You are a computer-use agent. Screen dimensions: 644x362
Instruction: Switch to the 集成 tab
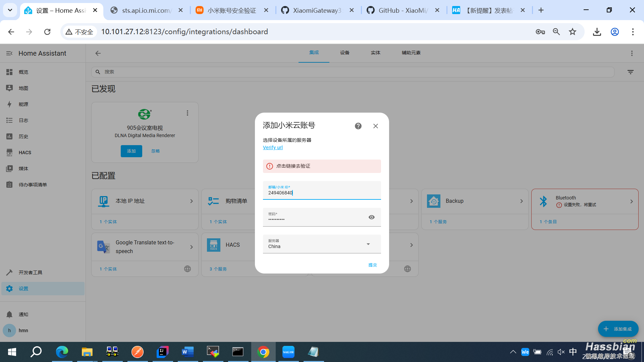tap(314, 53)
